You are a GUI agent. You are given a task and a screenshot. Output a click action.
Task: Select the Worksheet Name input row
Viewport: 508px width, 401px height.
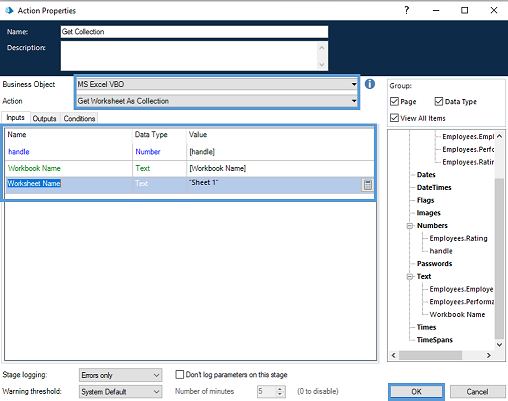pyautogui.click(x=190, y=185)
